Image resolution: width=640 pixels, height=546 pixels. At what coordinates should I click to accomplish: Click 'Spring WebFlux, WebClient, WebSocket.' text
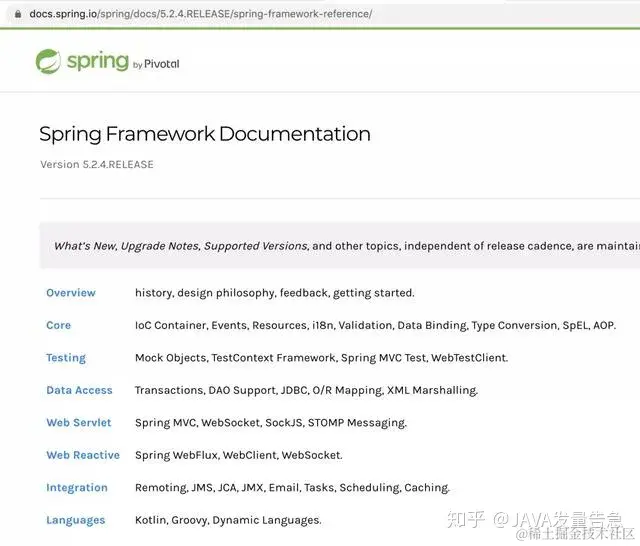click(x=239, y=455)
